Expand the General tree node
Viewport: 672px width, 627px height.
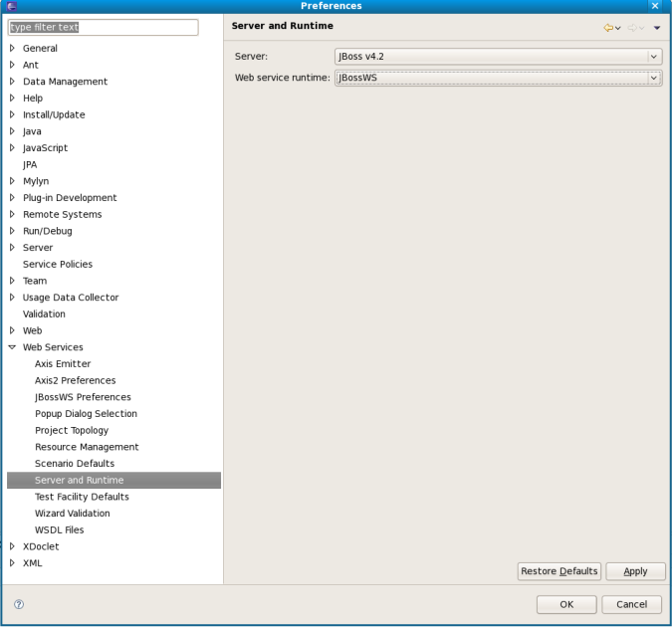point(12,48)
